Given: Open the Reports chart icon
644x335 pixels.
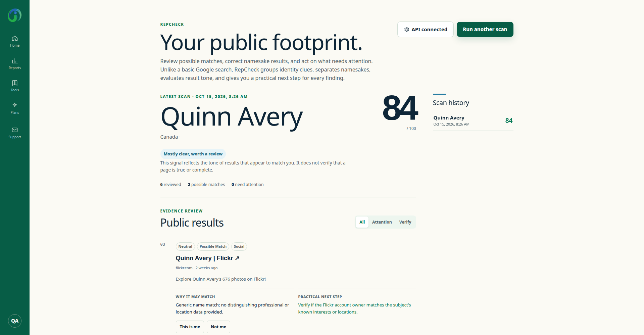Looking at the screenshot, I should point(15,61).
